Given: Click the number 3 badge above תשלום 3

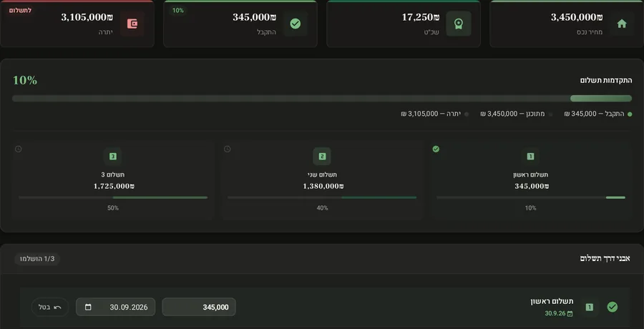Looking at the screenshot, I should [113, 156].
